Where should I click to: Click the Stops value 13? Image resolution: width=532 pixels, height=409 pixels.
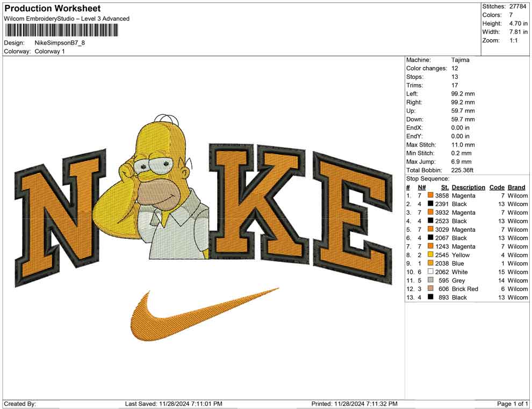point(455,77)
